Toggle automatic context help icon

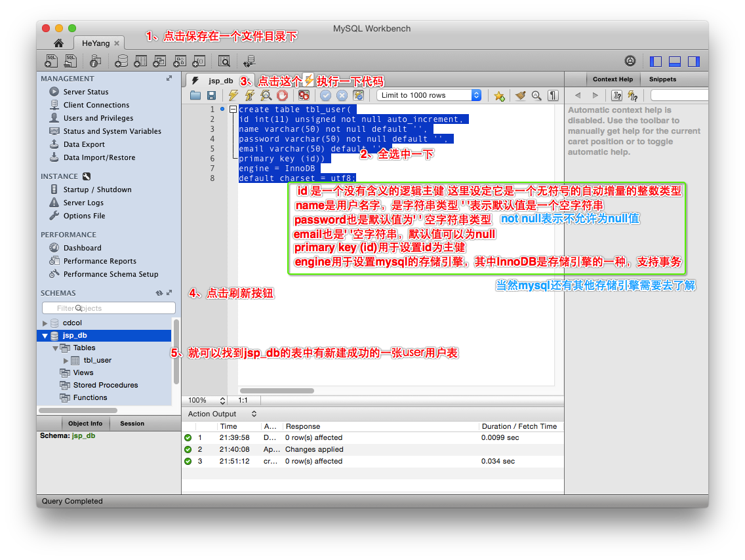point(633,96)
